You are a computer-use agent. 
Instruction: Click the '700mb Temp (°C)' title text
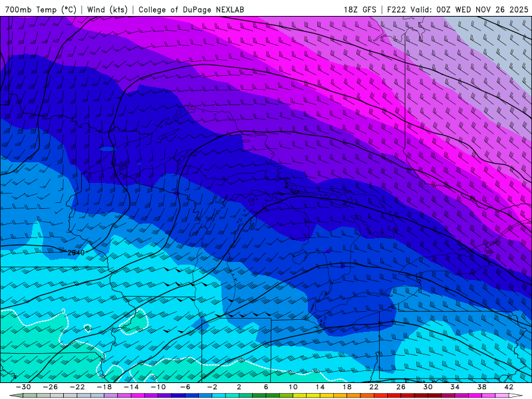click(41, 9)
